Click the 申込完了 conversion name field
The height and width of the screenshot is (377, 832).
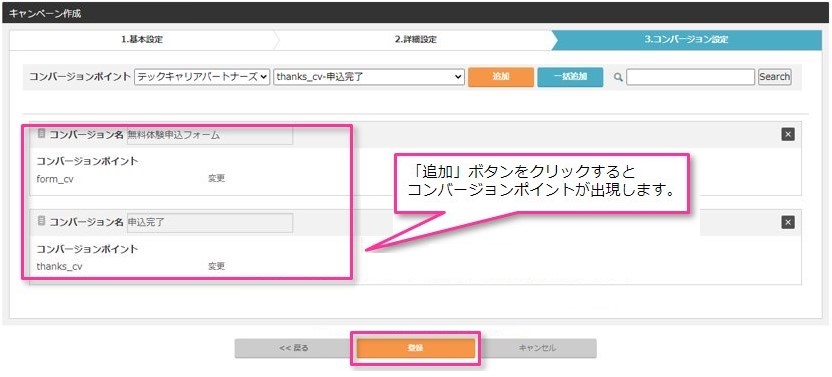click(x=210, y=222)
